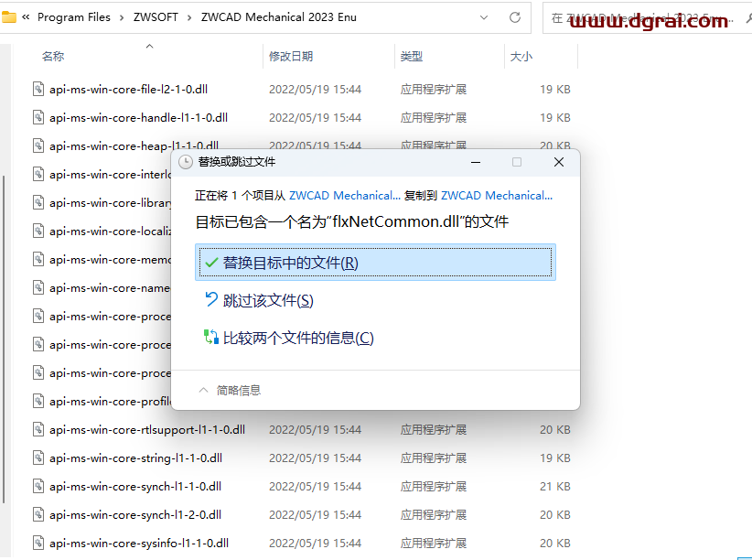Click the left navigation pane scrollbar

coord(4,339)
